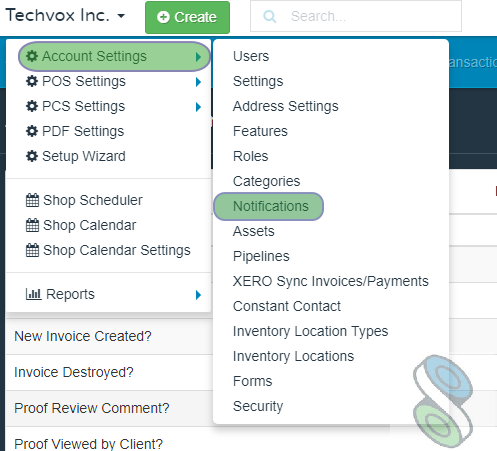Viewport: 497px width, 451px height.
Task: Open the PCS Settings menu item
Action: tap(109, 106)
